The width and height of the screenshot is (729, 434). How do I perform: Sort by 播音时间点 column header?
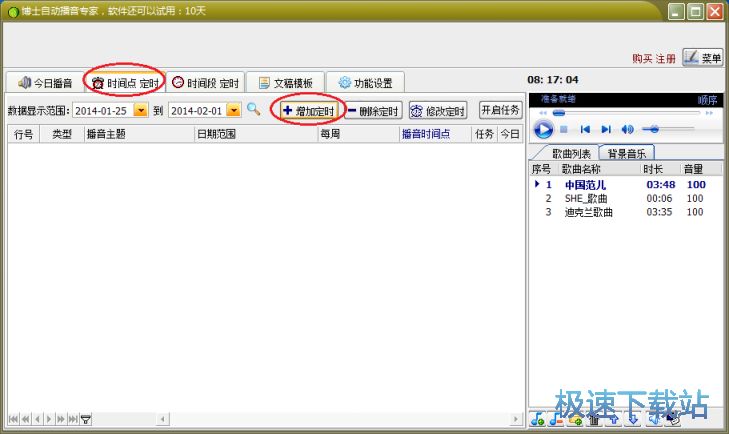click(x=434, y=134)
